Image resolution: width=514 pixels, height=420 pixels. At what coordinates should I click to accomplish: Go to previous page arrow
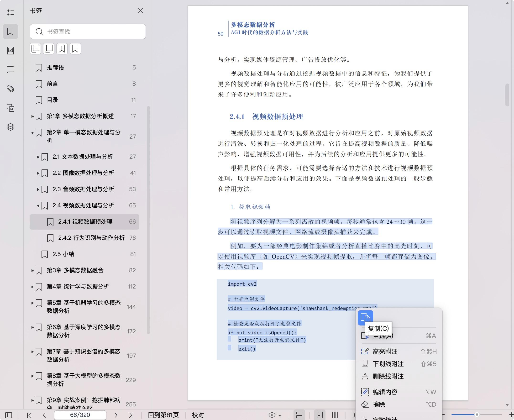pyautogui.click(x=44, y=415)
